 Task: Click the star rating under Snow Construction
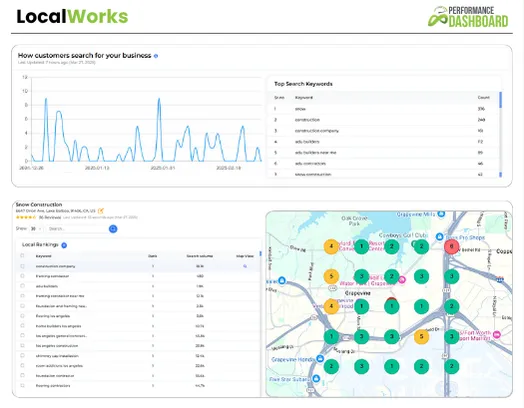26,218
